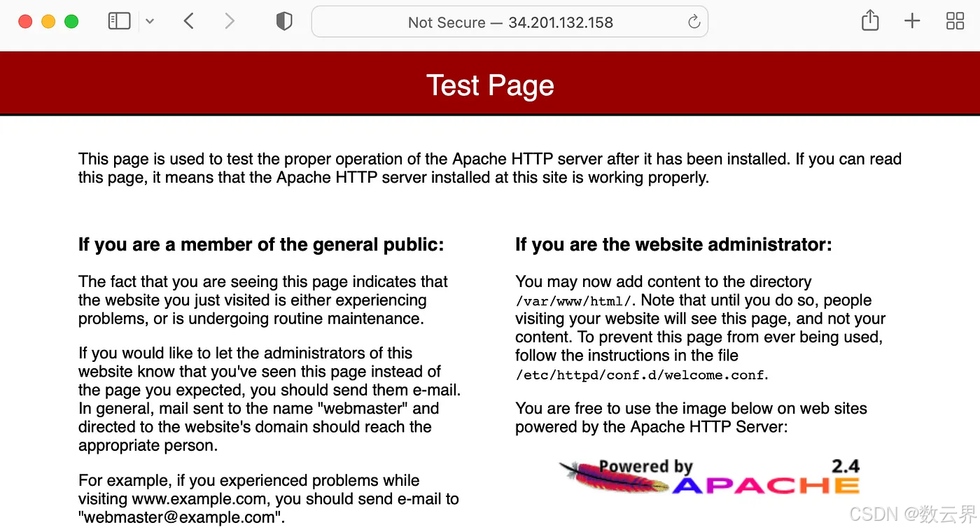Click the 'If you are a member of the general public:' heading
The width and height of the screenshot is (980, 532).
pos(261,244)
